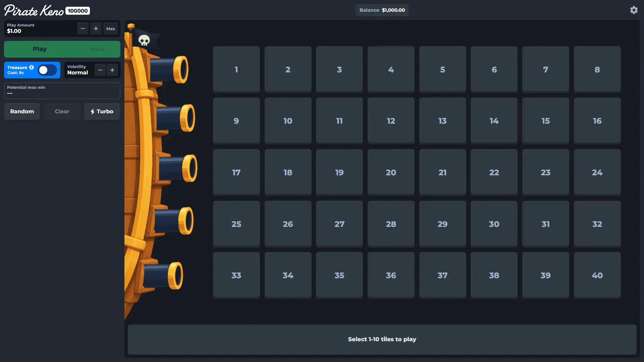Select tile number 1
The image size is (644, 362).
point(236,69)
